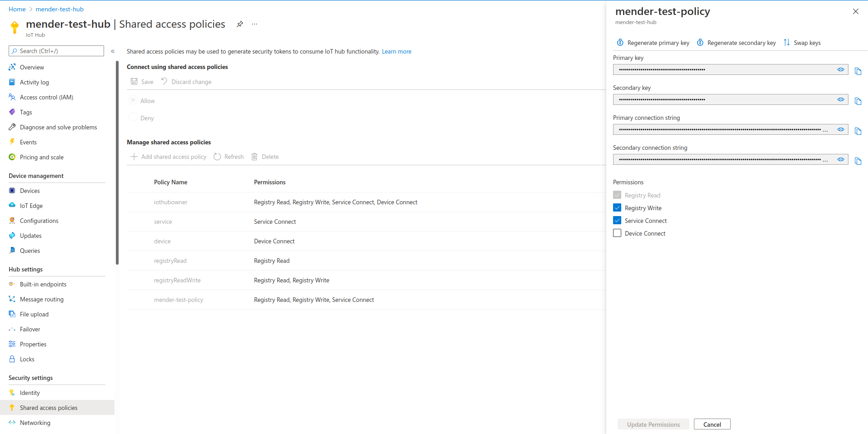The width and height of the screenshot is (868, 434).
Task: Enable the Device Connect permission
Action: click(x=617, y=233)
